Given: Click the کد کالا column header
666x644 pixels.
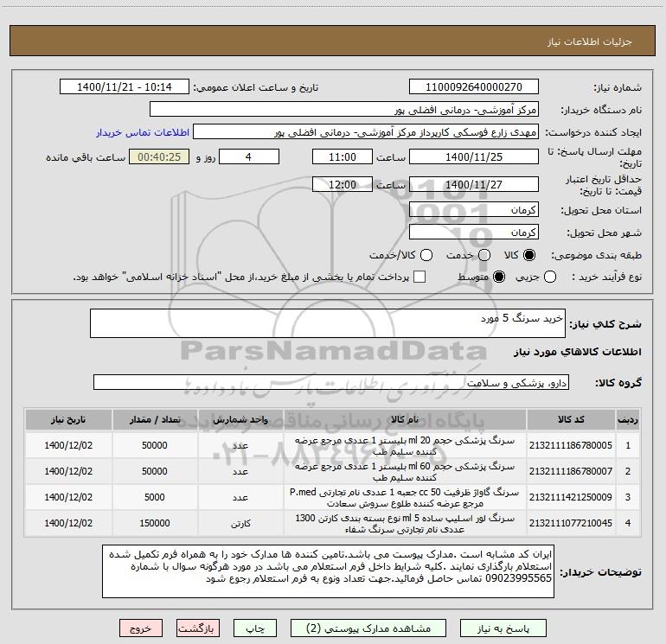Looking at the screenshot, I should coord(571,419).
